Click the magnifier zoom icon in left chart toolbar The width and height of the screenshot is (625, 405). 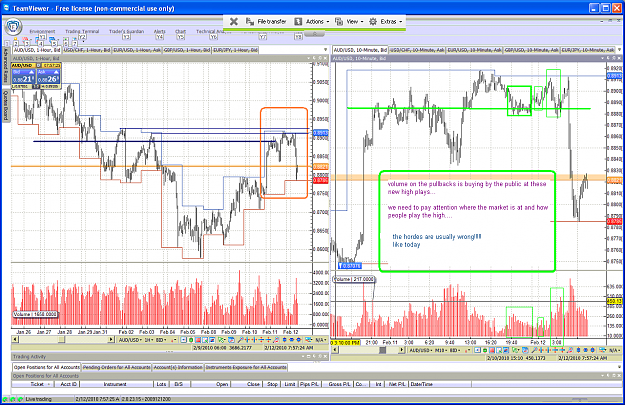[240, 340]
